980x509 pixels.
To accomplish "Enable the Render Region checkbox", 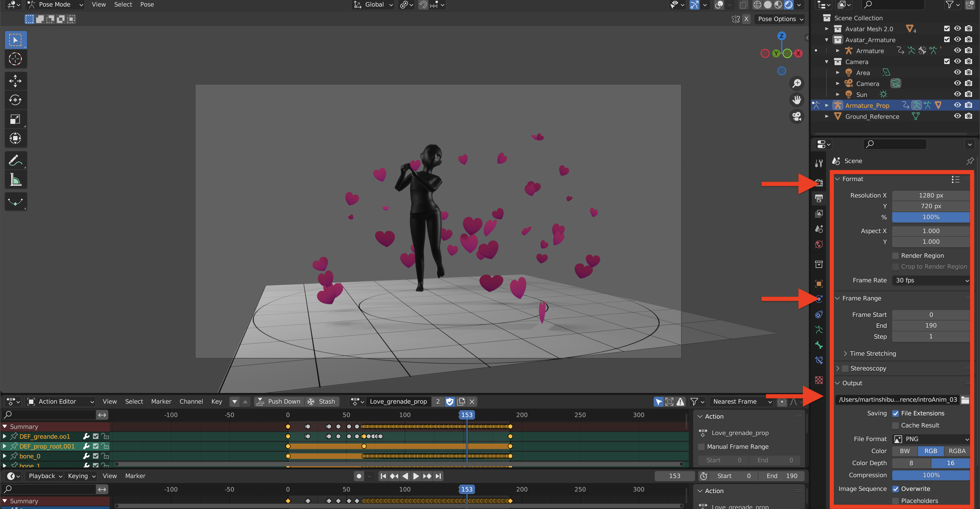I will coord(896,255).
